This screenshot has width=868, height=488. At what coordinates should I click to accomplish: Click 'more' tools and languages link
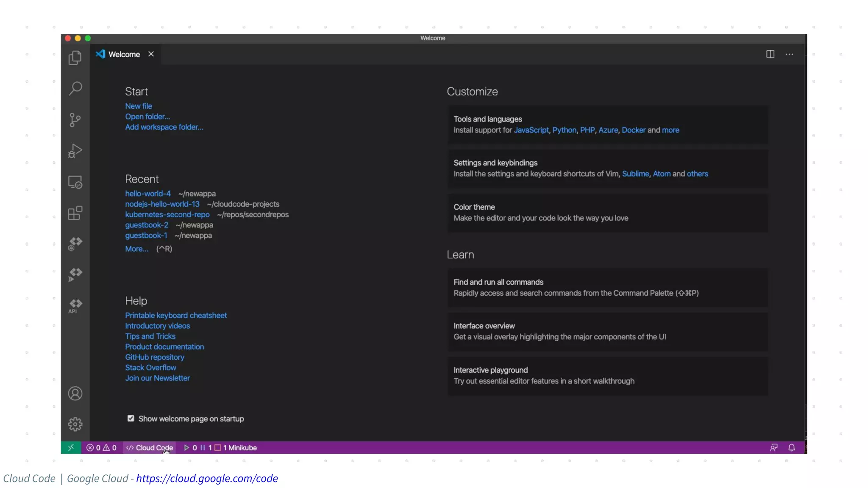(x=670, y=130)
